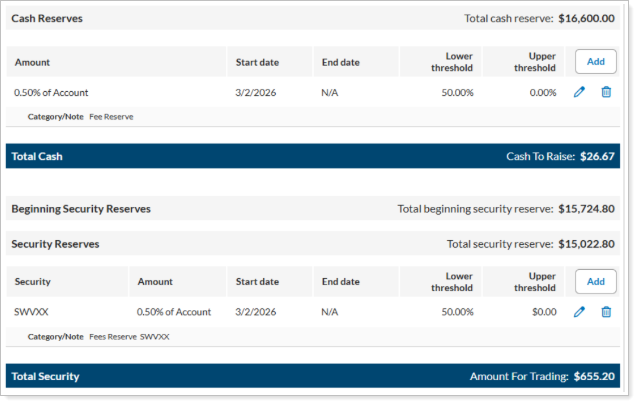The image size is (638, 405).
Task: Click Start date header in Cash Reserves table
Action: pos(257,62)
